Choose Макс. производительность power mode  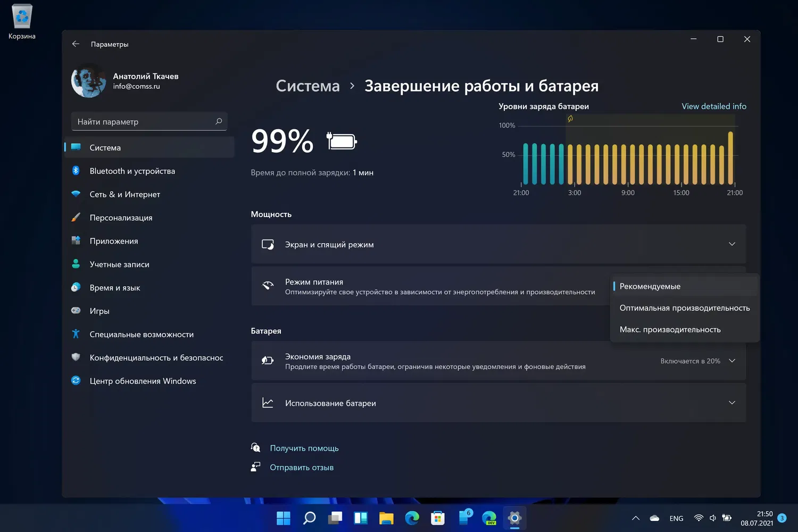coord(685,330)
